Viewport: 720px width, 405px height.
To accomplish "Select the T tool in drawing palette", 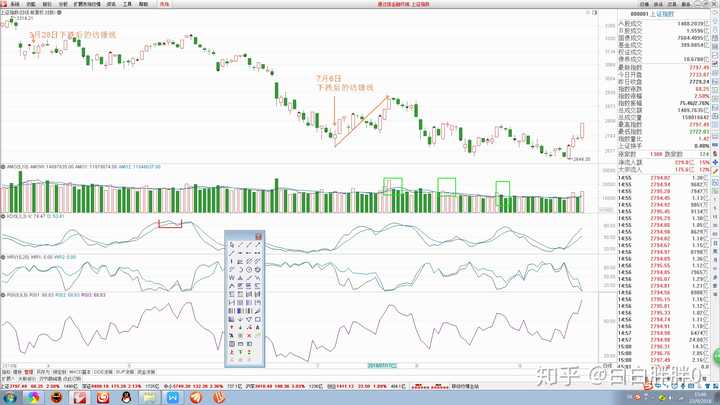I will click(240, 352).
